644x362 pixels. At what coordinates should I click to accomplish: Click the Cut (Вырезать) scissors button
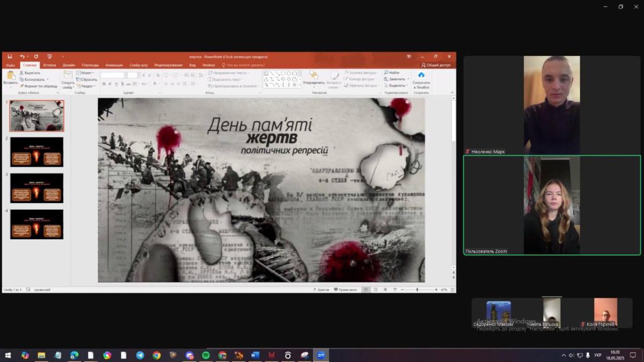(x=30, y=73)
